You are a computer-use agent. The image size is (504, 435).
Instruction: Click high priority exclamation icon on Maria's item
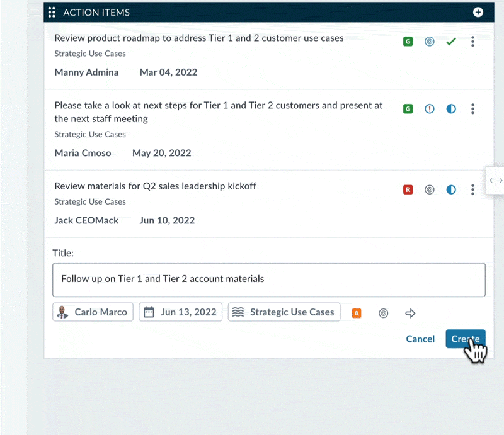tap(429, 109)
